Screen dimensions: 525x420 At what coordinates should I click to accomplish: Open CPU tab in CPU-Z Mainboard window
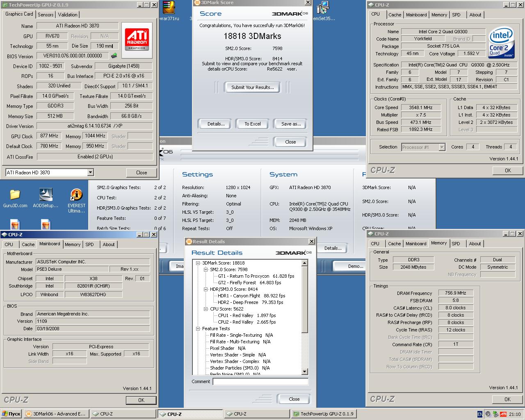[x=9, y=244]
